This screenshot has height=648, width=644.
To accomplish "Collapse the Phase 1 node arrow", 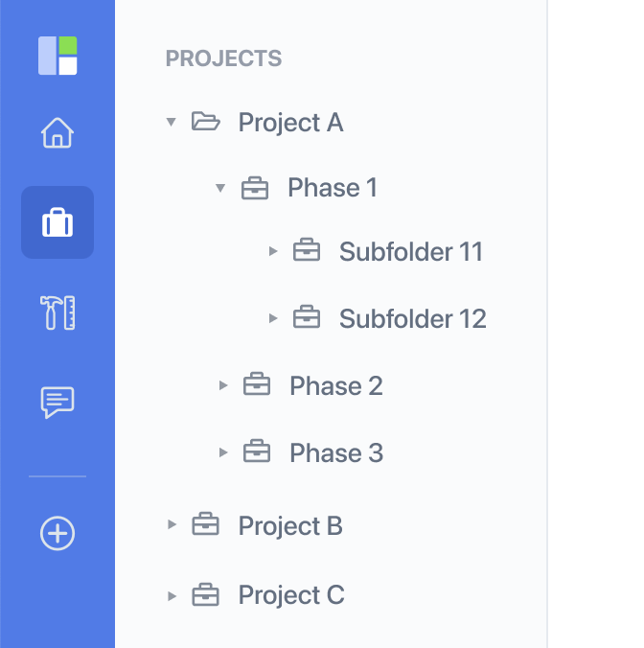I will coord(220,188).
